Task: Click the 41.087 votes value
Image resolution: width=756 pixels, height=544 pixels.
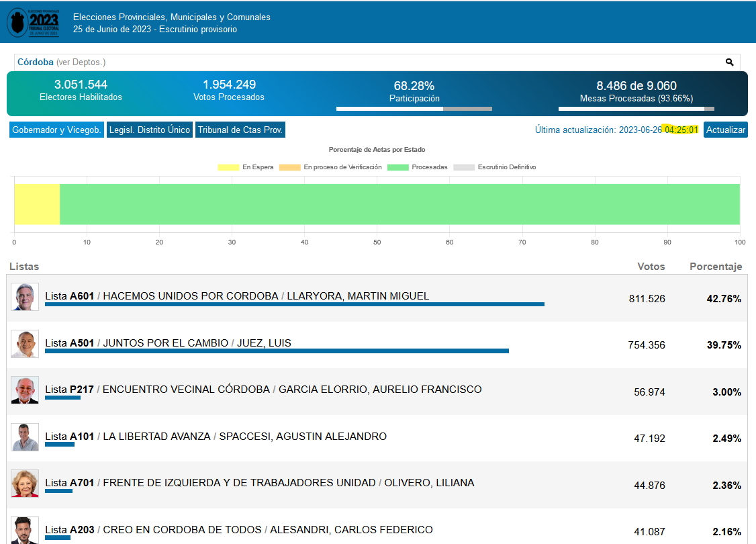Action: 649,531
